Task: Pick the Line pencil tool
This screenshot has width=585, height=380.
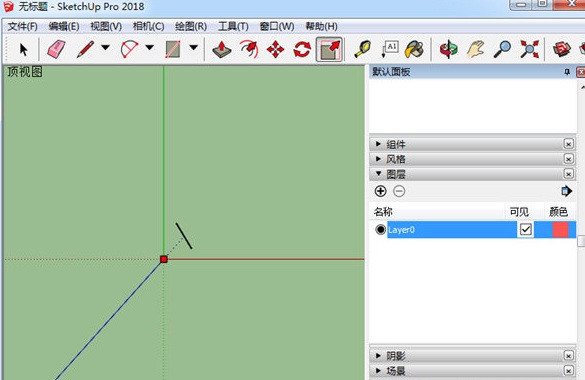Action: 85,49
